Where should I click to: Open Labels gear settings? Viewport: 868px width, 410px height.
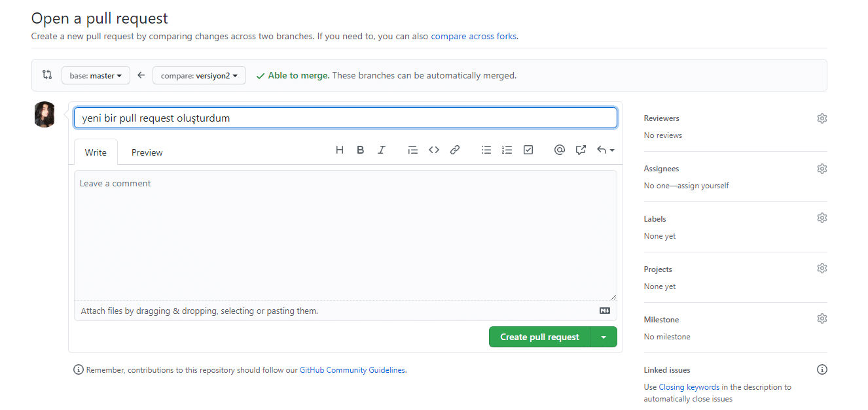coord(822,218)
